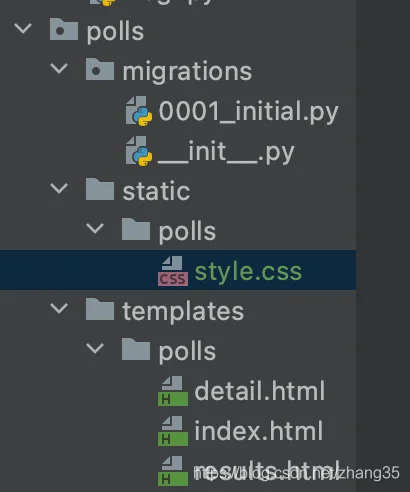
Task: Select index.html file entry
Action: click(x=258, y=431)
